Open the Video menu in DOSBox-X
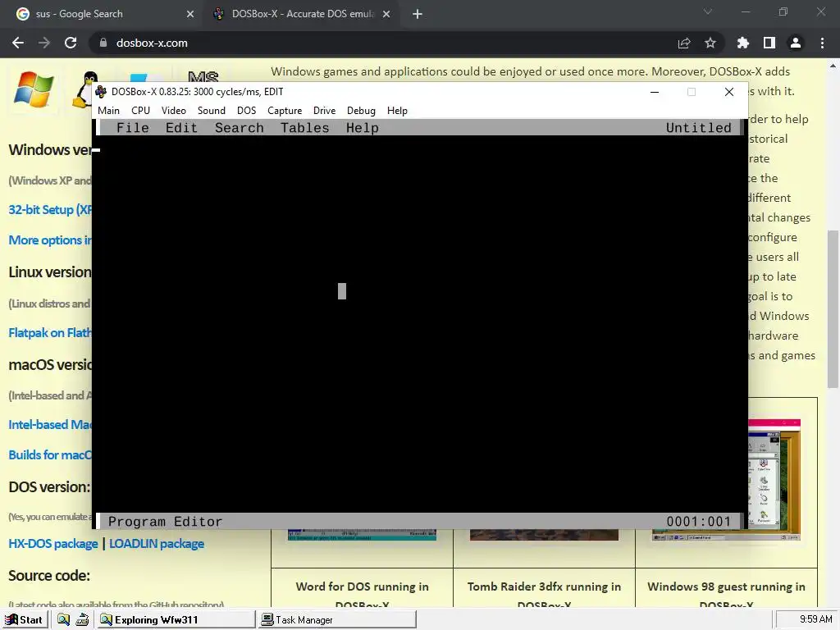Viewport: 840px width, 630px height. pyautogui.click(x=174, y=111)
